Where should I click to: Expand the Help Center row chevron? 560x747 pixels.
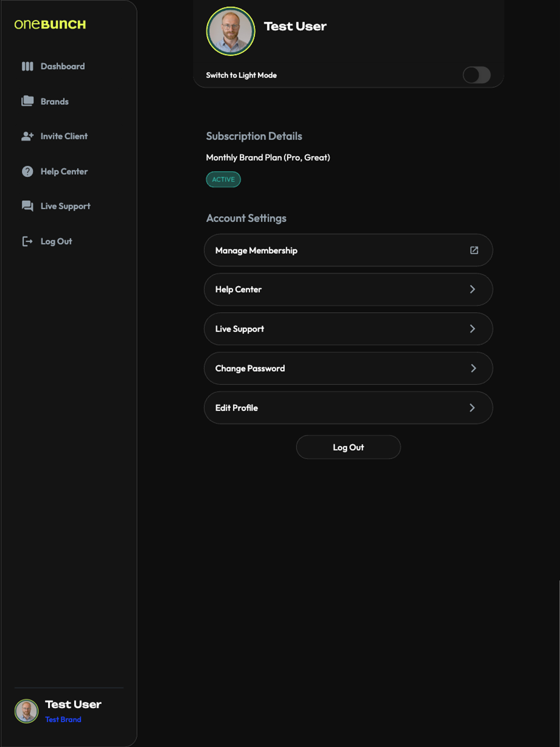pyautogui.click(x=472, y=289)
